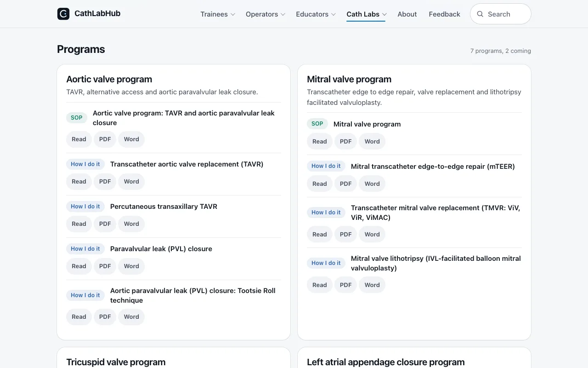Open Mitral transcatheter edge-to-edge repair title
This screenshot has width=588, height=368.
(x=433, y=167)
